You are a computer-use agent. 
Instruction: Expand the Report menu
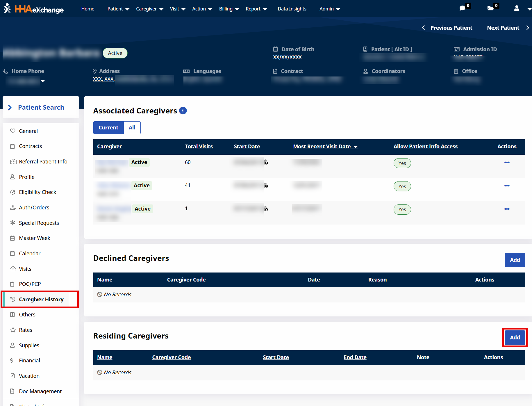[256, 9]
